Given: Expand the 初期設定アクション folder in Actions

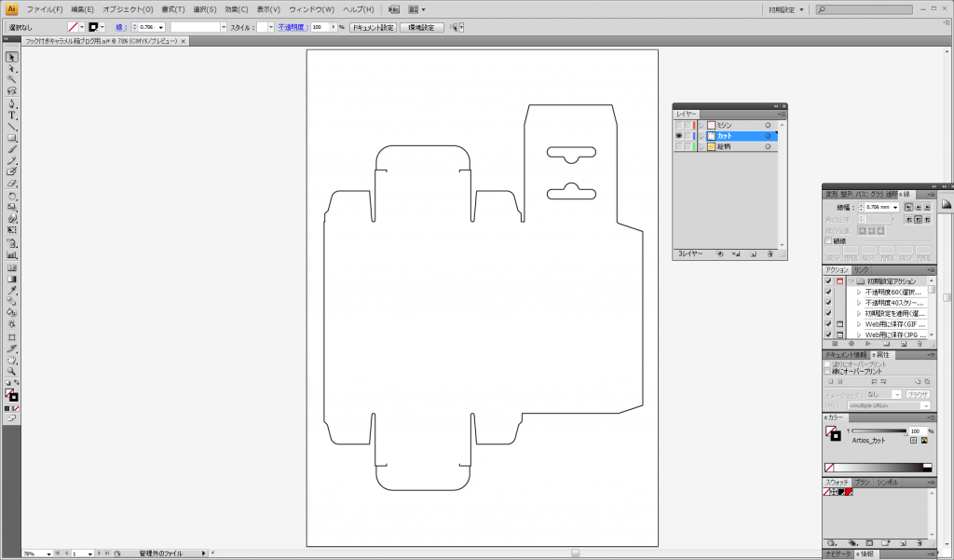Looking at the screenshot, I should coord(852,279).
